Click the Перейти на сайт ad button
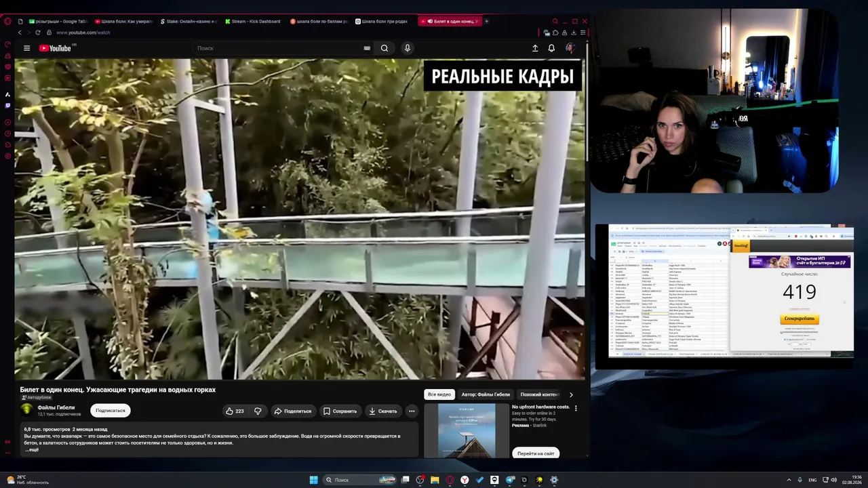This screenshot has height=488, width=868. 536,453
